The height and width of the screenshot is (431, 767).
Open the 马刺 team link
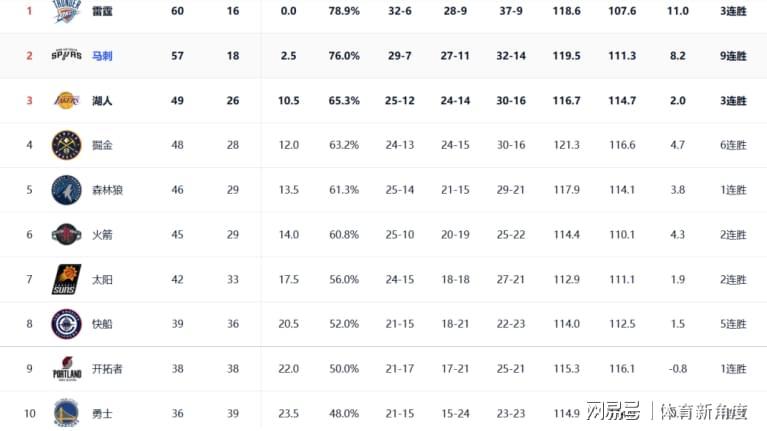point(102,56)
